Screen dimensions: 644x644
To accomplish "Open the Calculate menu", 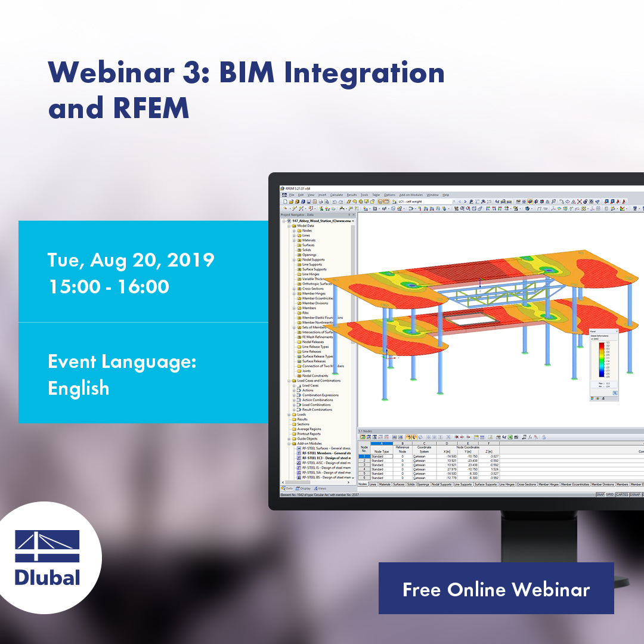I will pyautogui.click(x=338, y=194).
